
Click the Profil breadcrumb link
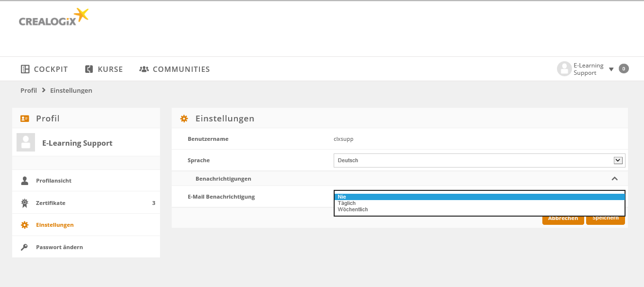coord(29,90)
